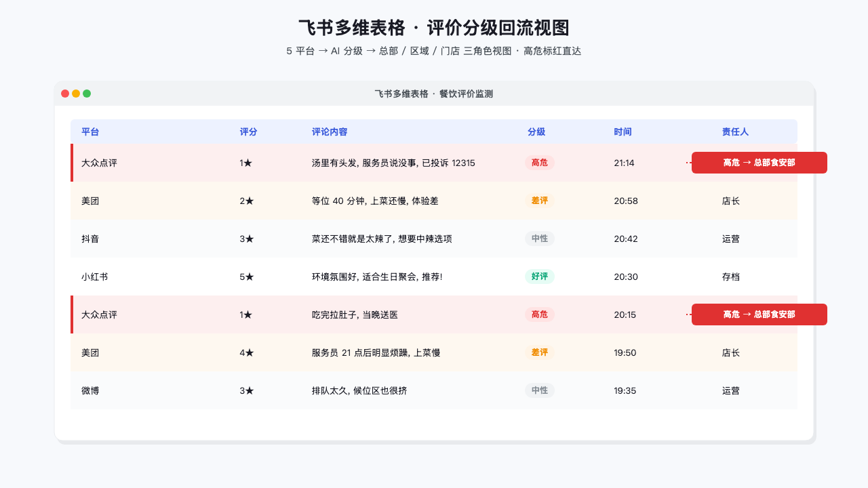Close the window with the red button
The image size is (868, 488).
pyautogui.click(x=65, y=94)
